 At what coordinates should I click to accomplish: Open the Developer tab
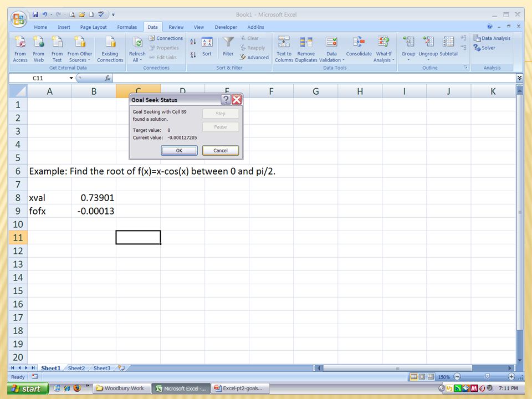226,27
